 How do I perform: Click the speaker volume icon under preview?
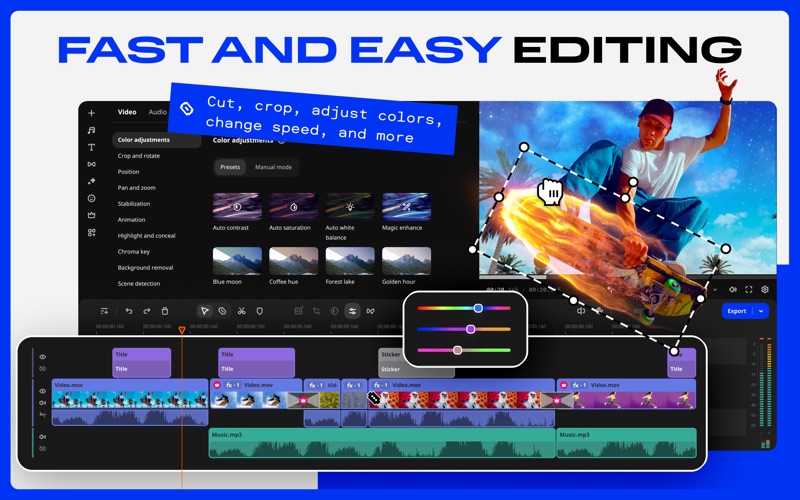[x=733, y=289]
